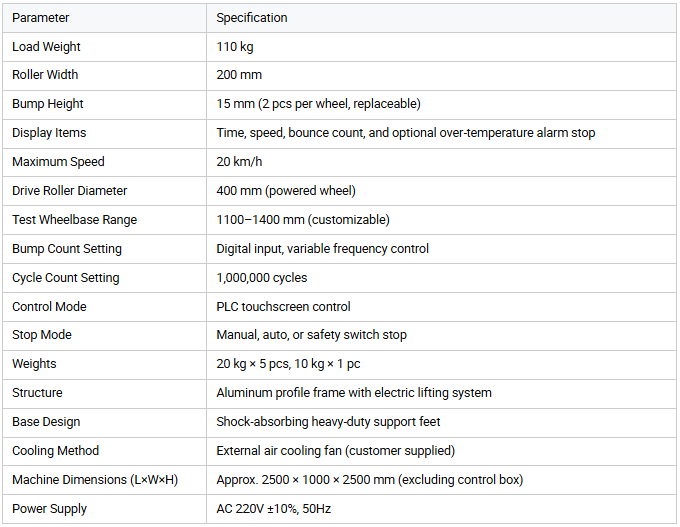Click the 110 kg specification cell
This screenshot has height=527, width=680.
pyautogui.click(x=235, y=47)
